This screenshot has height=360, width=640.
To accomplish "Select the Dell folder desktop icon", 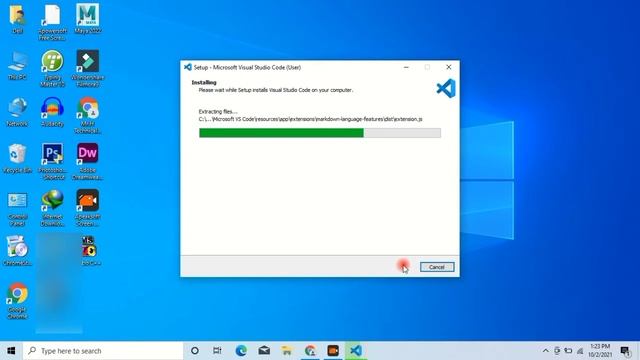I will (17, 19).
